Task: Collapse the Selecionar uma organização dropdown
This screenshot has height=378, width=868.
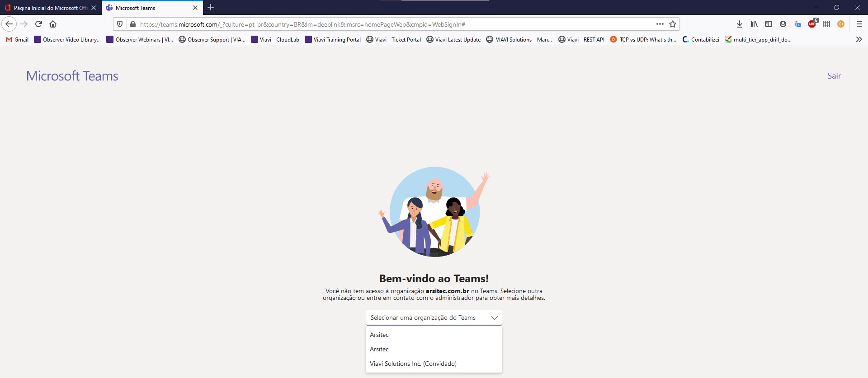Action: pyautogui.click(x=434, y=317)
